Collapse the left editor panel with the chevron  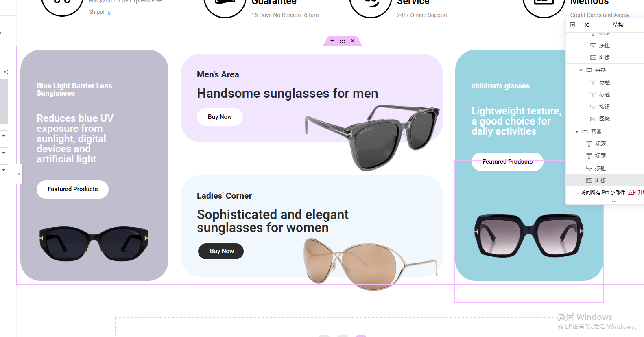point(19,174)
